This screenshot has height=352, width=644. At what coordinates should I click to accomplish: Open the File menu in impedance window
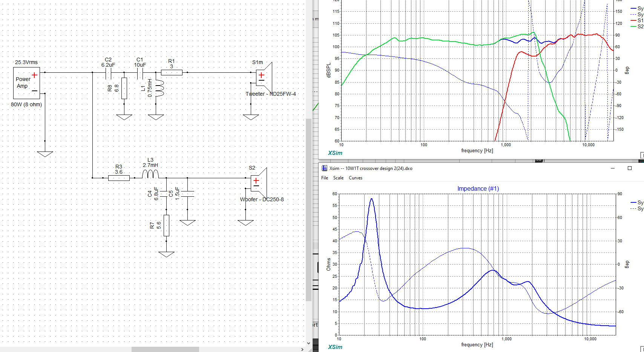click(x=325, y=178)
